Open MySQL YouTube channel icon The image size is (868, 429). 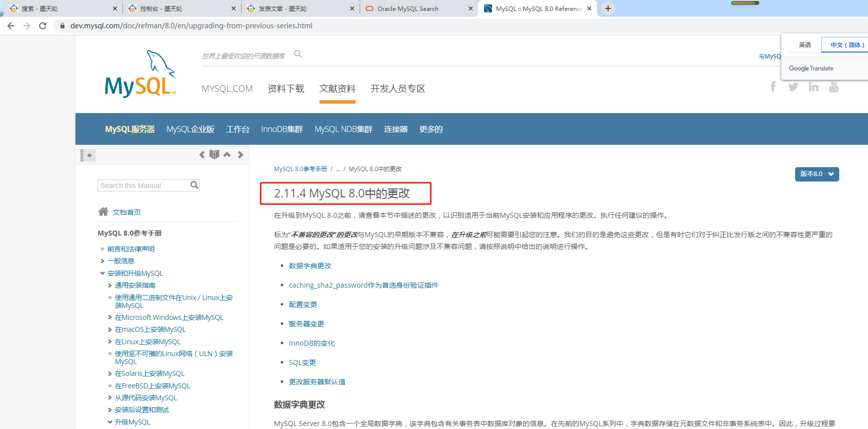click(x=834, y=87)
